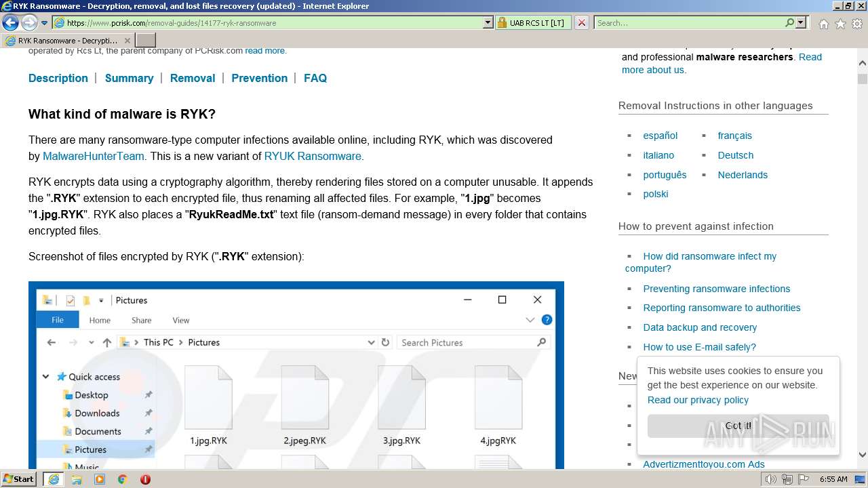868x488 pixels.
Task: Open Internet Explorer from the taskbar
Action: tap(54, 479)
